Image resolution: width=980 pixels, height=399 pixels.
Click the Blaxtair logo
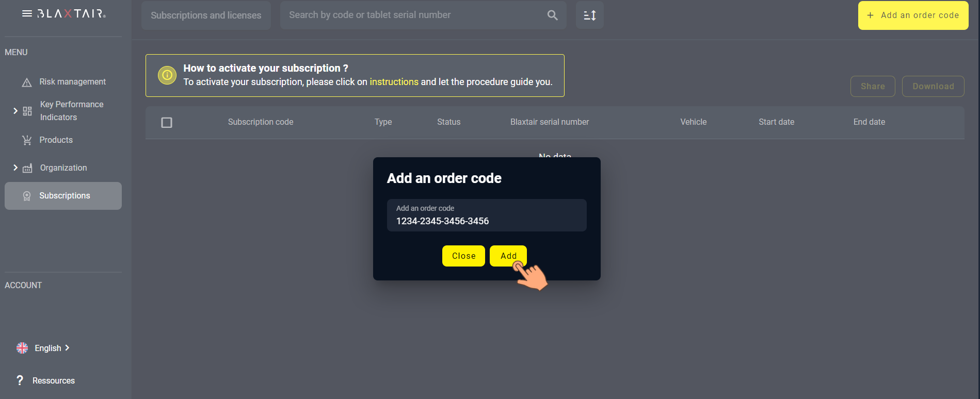[71, 14]
